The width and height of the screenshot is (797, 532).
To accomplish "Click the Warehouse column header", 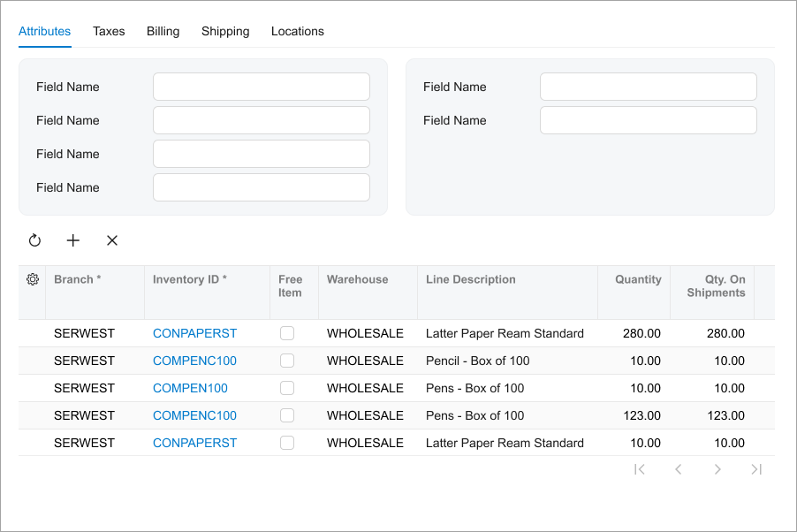I will click(x=357, y=279).
